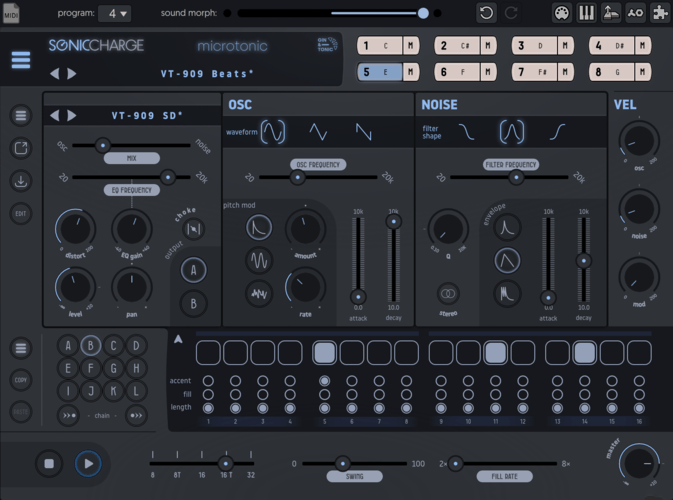Click the download patch icon

coord(21,181)
